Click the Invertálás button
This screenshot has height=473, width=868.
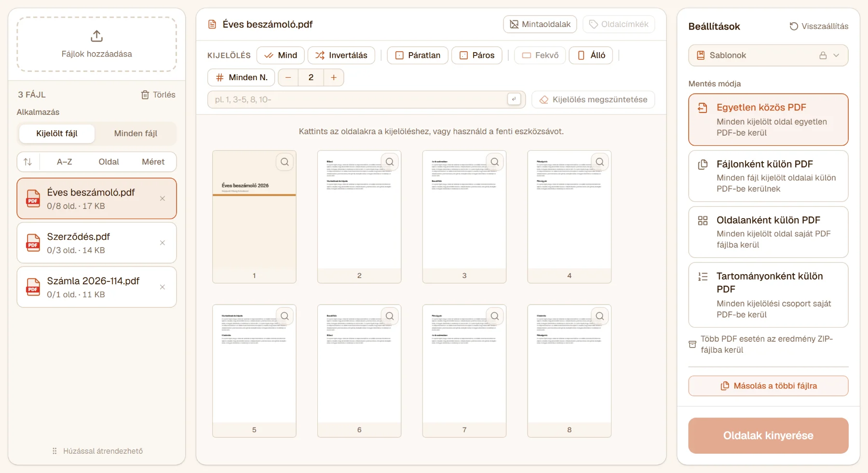(341, 55)
